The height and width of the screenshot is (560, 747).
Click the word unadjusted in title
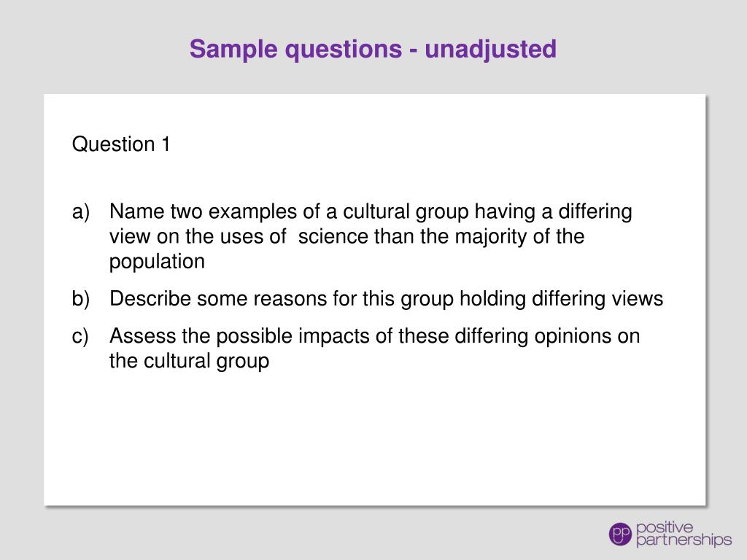490,49
